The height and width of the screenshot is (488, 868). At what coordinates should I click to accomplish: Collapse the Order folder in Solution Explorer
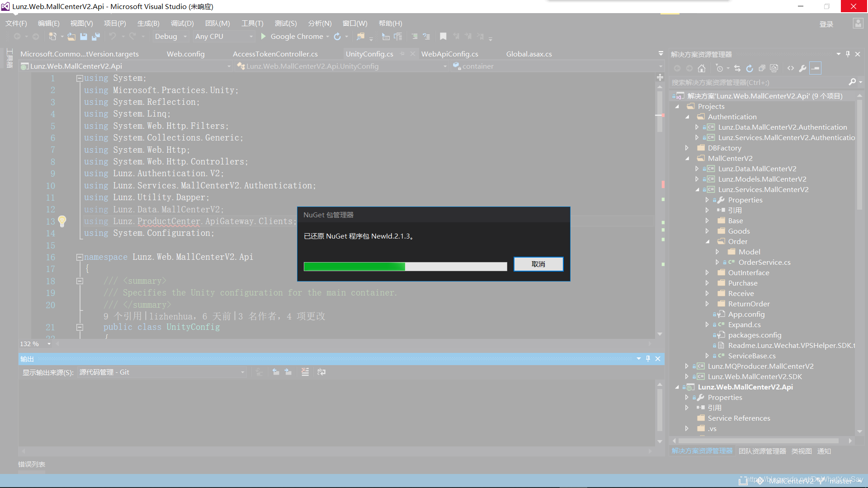point(708,242)
